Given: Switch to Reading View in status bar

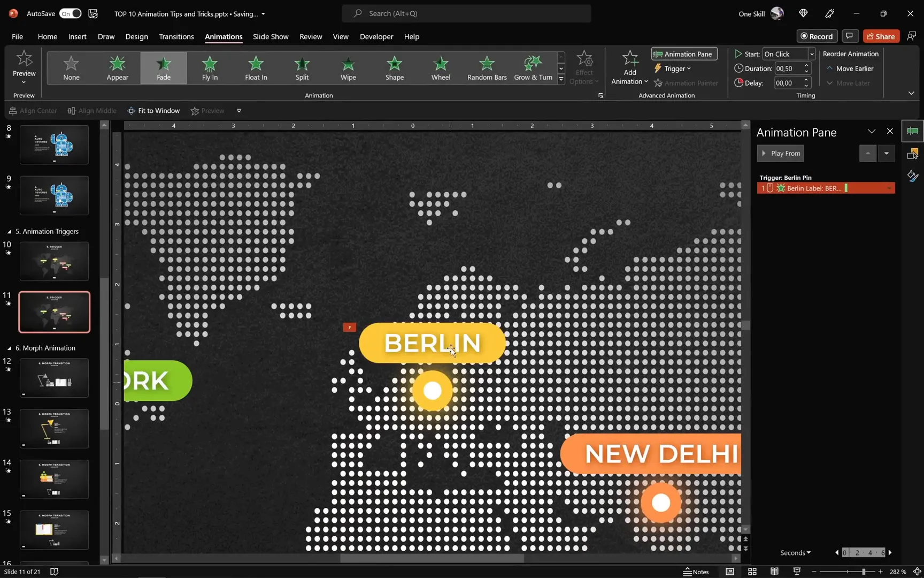Looking at the screenshot, I should pos(774,572).
